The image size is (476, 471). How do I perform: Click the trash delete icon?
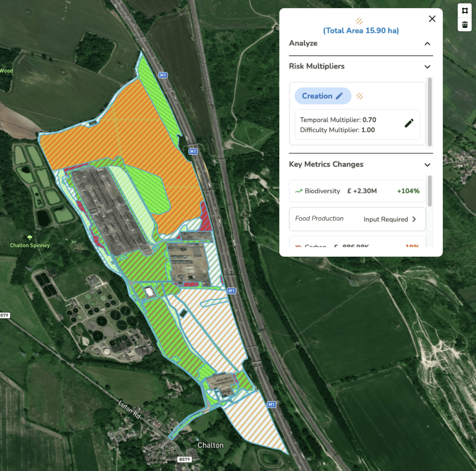[465, 25]
